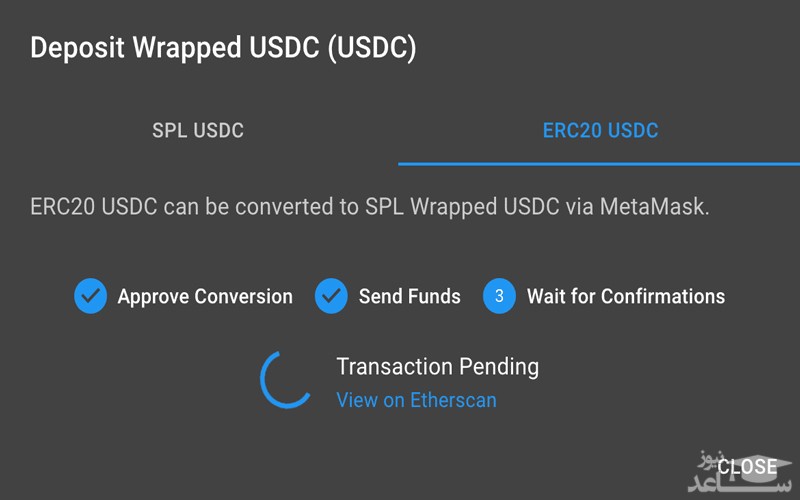Click the Send Funds step label

[410, 296]
